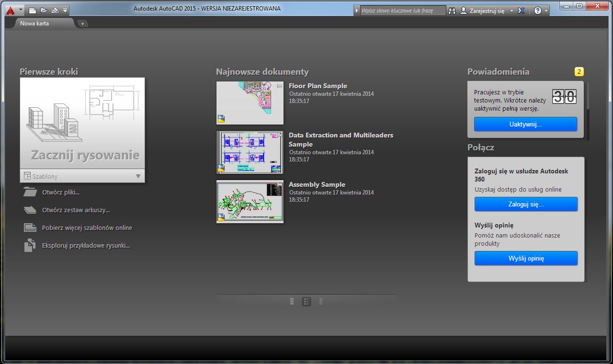Image resolution: width=613 pixels, height=364 pixels.
Task: Click 30-day trial counter
Action: click(x=565, y=96)
